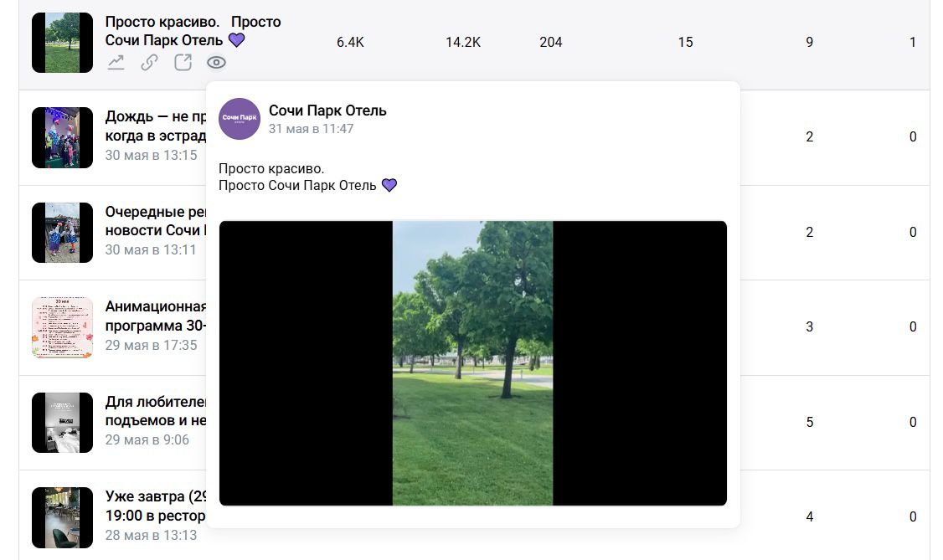Select the 'Просто красиво. Просто Сочи Парк Отель' row title

[193, 31]
